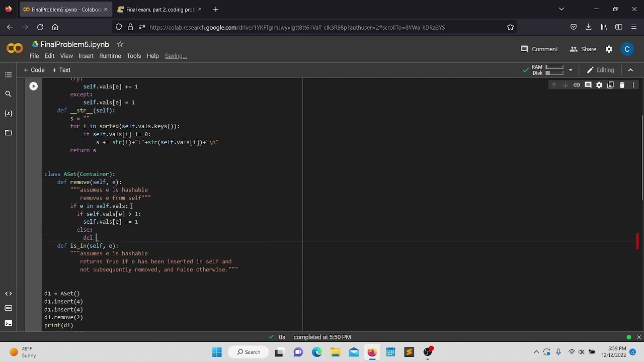Open Windows Start menu
The width and height of the screenshot is (644, 362).
tap(217, 352)
